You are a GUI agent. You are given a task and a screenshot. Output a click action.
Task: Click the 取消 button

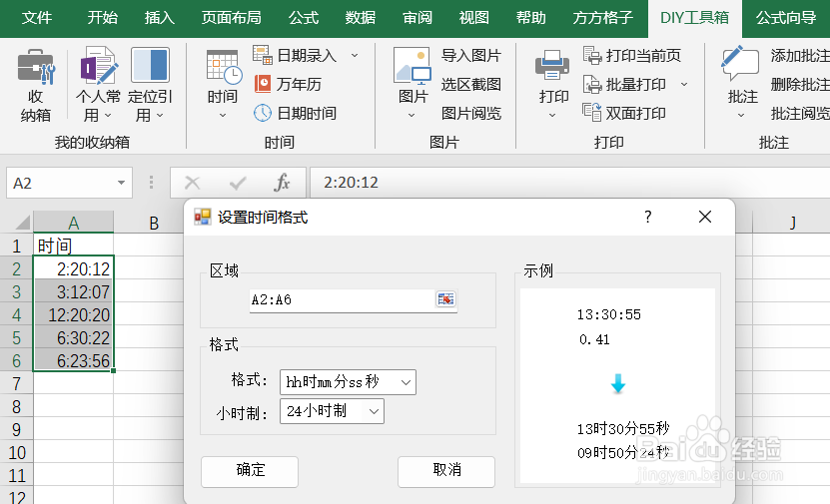[x=445, y=470]
